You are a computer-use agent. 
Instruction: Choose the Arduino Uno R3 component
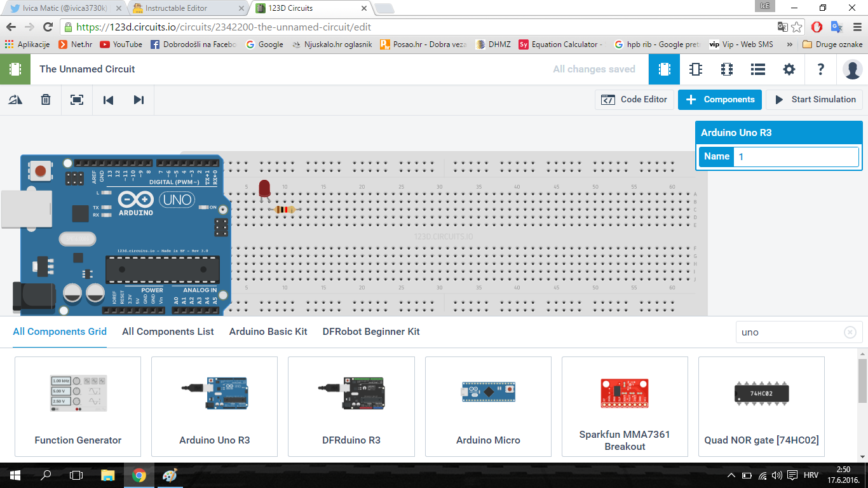coord(215,407)
